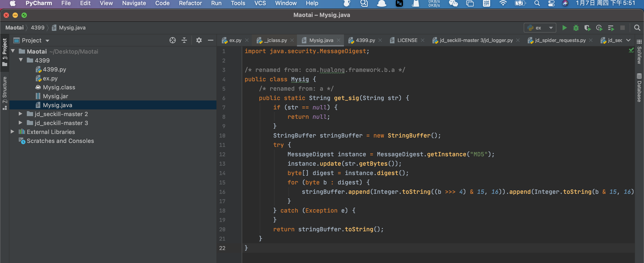Screen dimensions: 644x263
Task: Click the "MD5" string literal
Action: point(479,154)
